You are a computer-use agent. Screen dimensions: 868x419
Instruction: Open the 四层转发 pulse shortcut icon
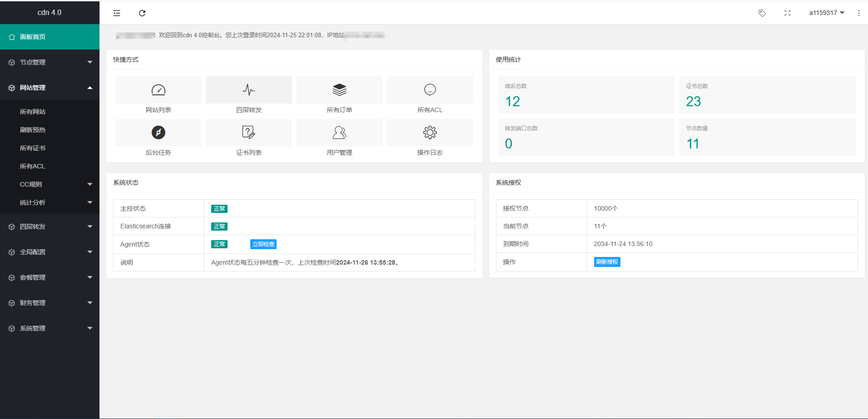[x=248, y=90]
